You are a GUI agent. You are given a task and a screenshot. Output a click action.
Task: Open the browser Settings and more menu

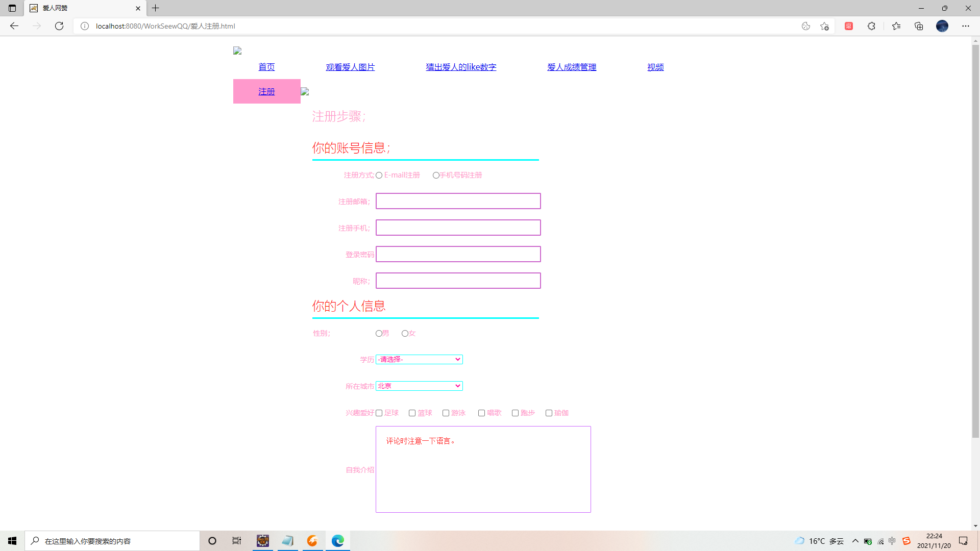click(x=966, y=26)
